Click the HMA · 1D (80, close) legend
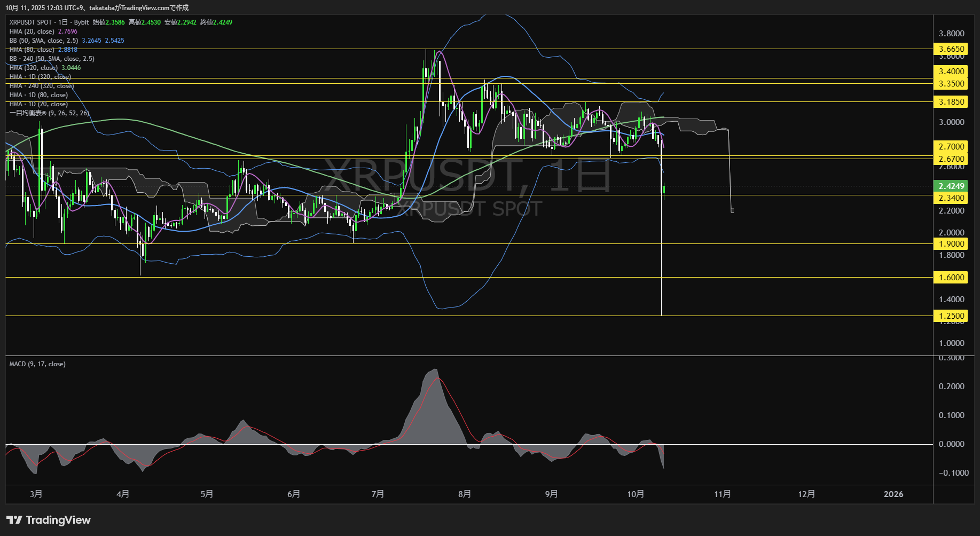Viewport: 980px width, 536px height. pyautogui.click(x=38, y=95)
